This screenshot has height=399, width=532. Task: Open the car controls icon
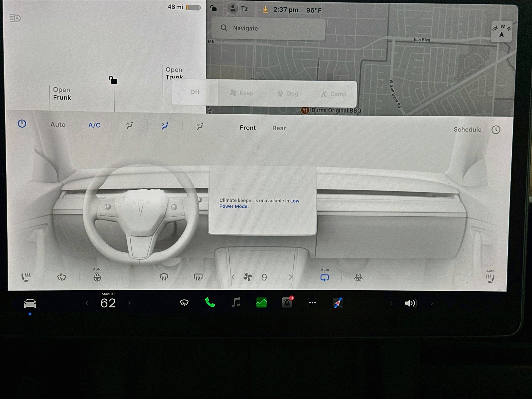tap(30, 303)
